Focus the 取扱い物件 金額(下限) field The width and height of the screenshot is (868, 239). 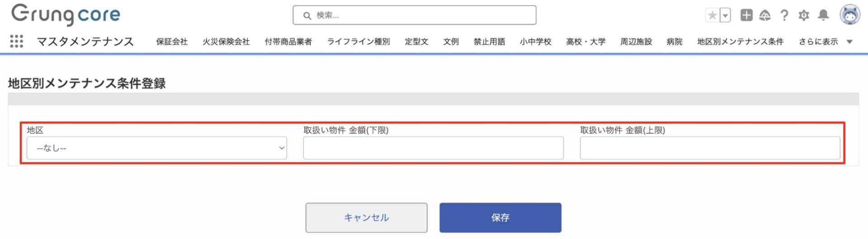point(433,148)
